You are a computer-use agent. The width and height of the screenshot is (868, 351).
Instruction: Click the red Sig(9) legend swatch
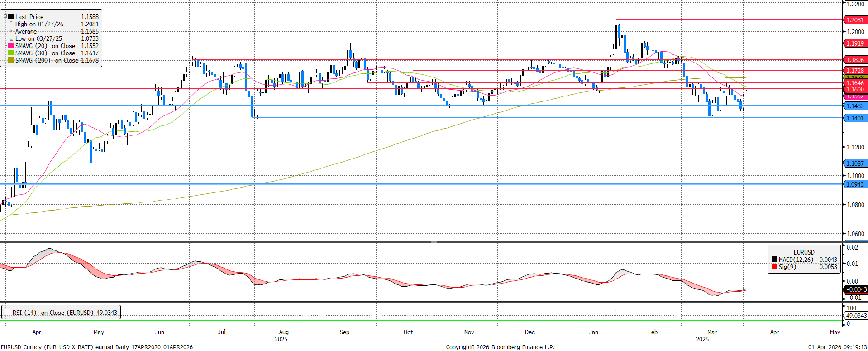(774, 267)
